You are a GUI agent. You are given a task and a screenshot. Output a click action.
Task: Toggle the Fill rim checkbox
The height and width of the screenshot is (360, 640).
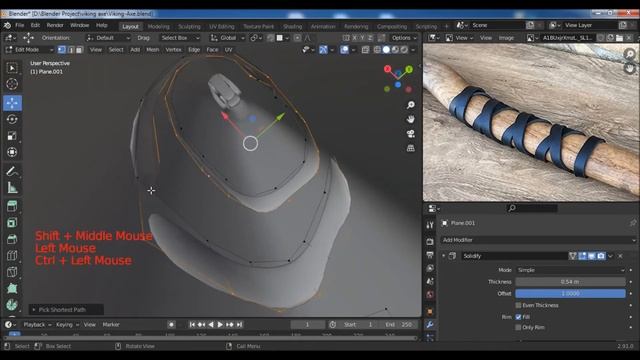[x=518, y=317]
